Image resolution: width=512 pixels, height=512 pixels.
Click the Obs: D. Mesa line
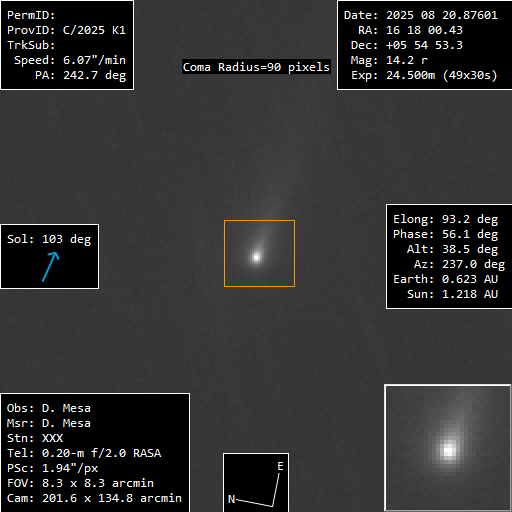coord(49,408)
